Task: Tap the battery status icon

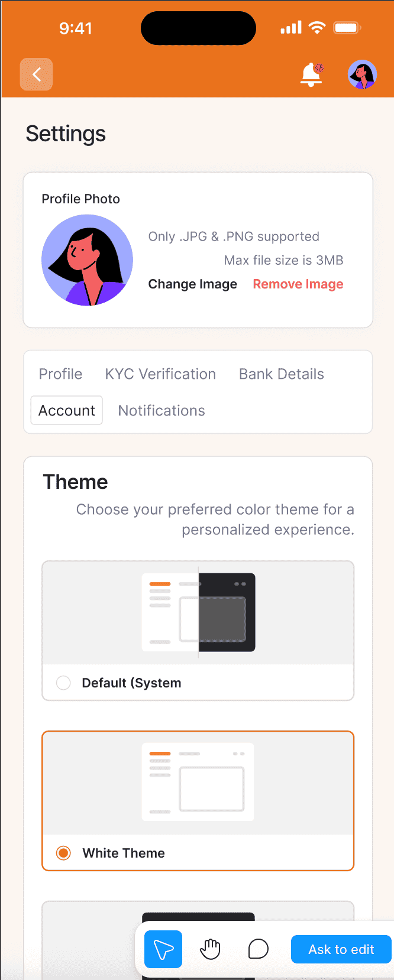Action: click(347, 28)
